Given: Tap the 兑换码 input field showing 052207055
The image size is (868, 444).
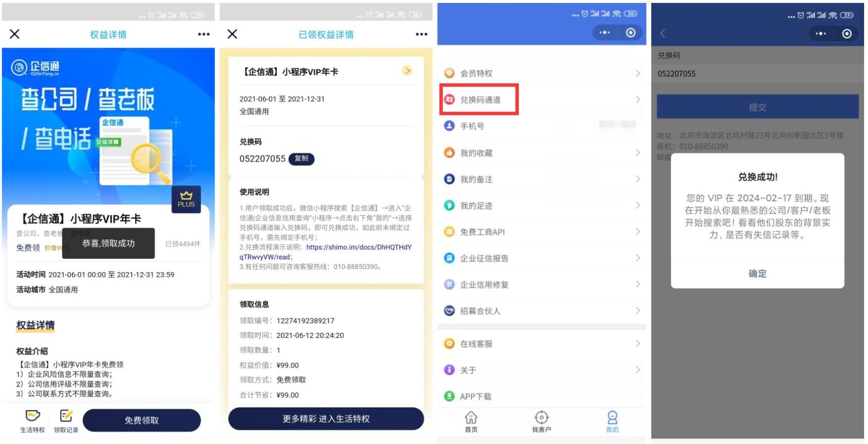Looking at the screenshot, I should (x=757, y=74).
